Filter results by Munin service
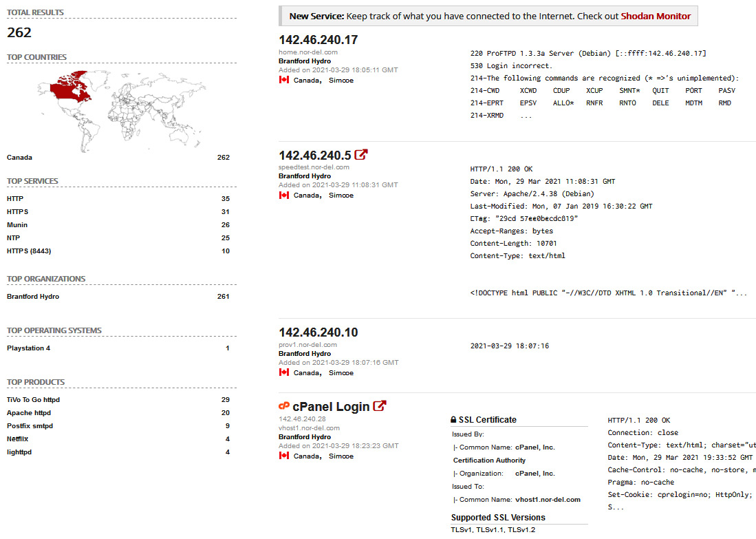 click(17, 224)
